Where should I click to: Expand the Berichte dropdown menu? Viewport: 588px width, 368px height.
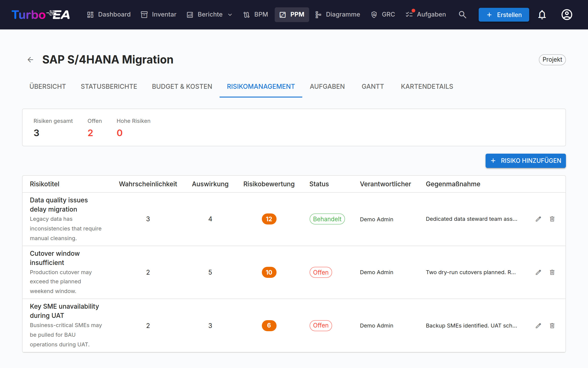click(x=210, y=14)
